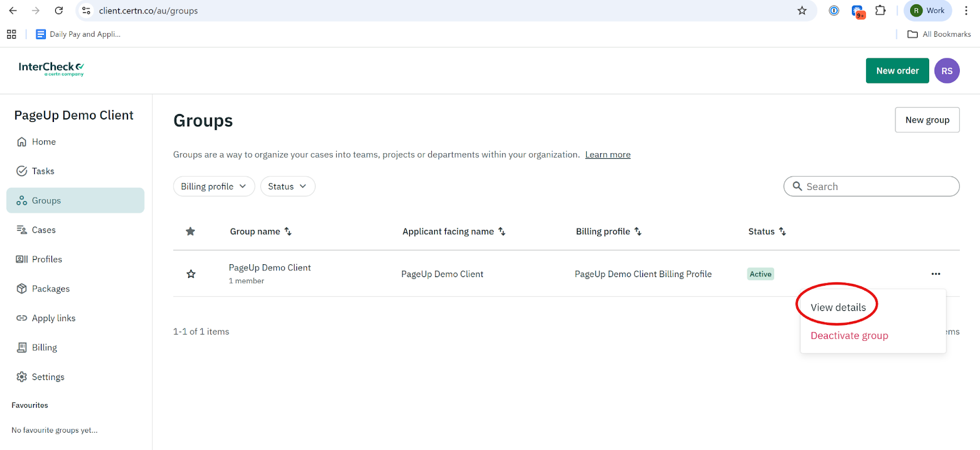The width and height of the screenshot is (980, 450).
Task: Navigate to Packages section
Action: pyautogui.click(x=50, y=289)
